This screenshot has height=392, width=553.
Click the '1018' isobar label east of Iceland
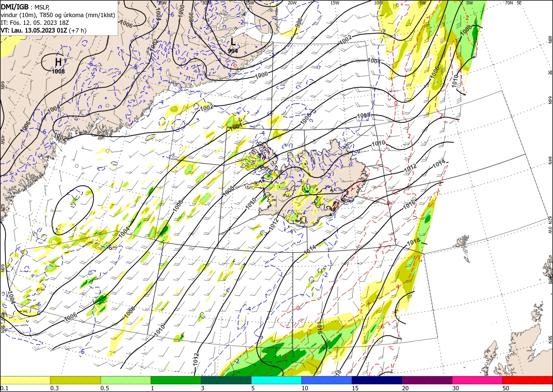(x=414, y=242)
